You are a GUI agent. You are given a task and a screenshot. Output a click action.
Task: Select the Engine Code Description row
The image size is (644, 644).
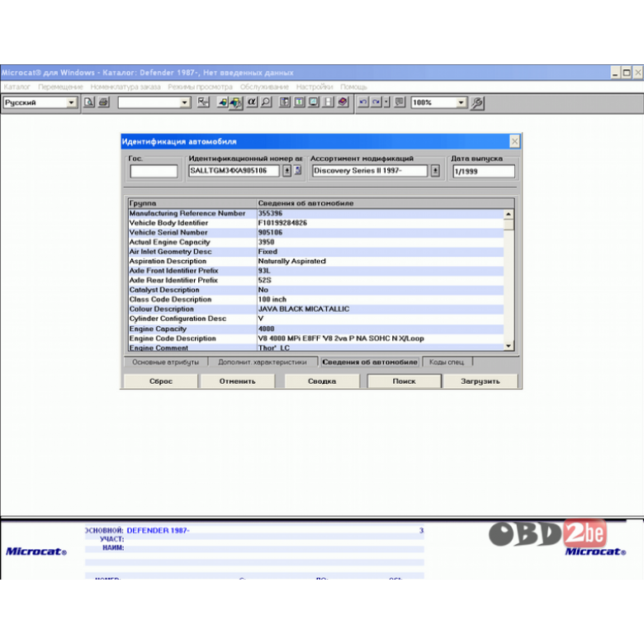pyautogui.click(x=316, y=339)
